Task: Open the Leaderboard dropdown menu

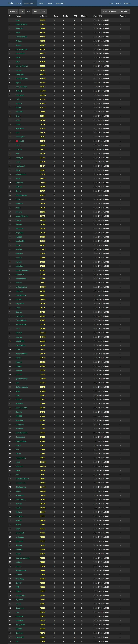Action: click(x=30, y=3)
